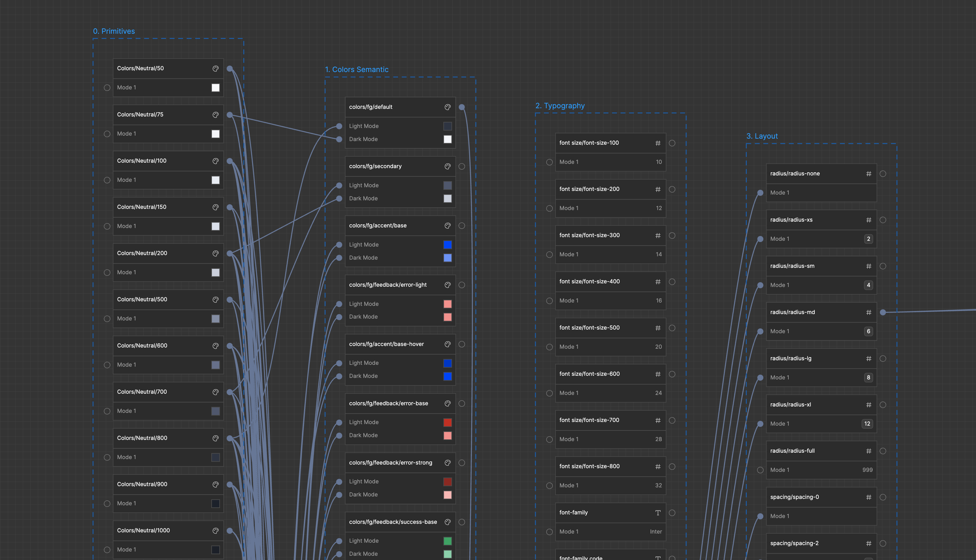Image resolution: width=976 pixels, height=560 pixels.
Task: Click the number icon on radius/radius-xl
Action: [869, 405]
